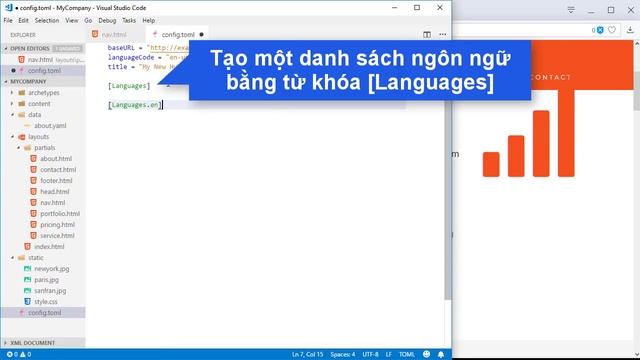The width and height of the screenshot is (640, 360).
Task: Click the LF end-of-line indicator
Action: (x=389, y=354)
